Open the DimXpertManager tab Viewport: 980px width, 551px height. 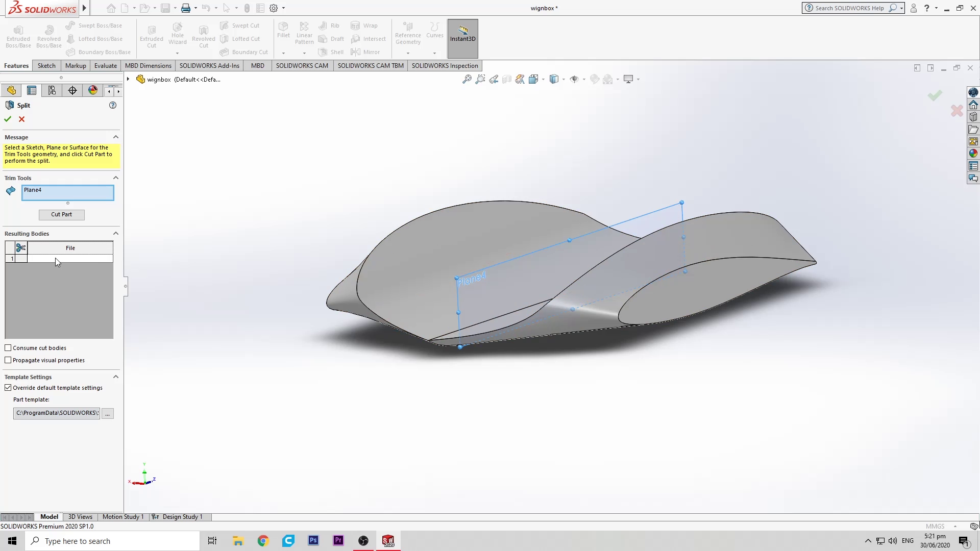[x=72, y=90]
